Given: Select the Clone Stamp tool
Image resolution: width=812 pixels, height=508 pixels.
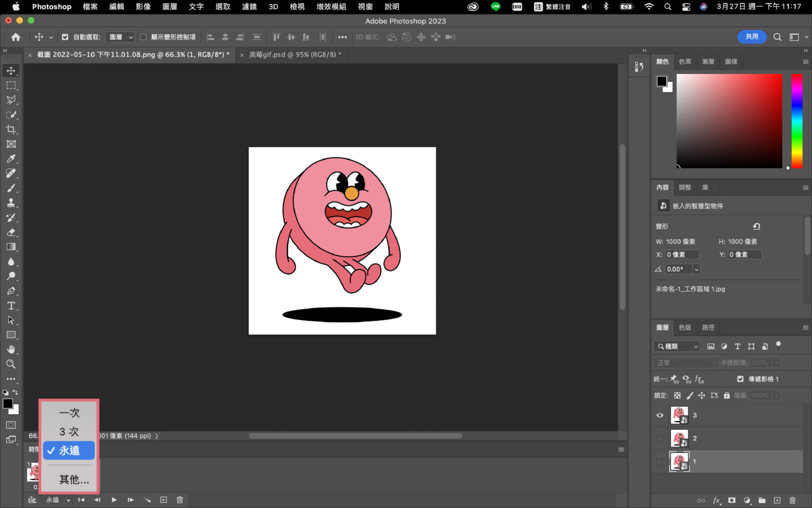Looking at the screenshot, I should [x=11, y=203].
